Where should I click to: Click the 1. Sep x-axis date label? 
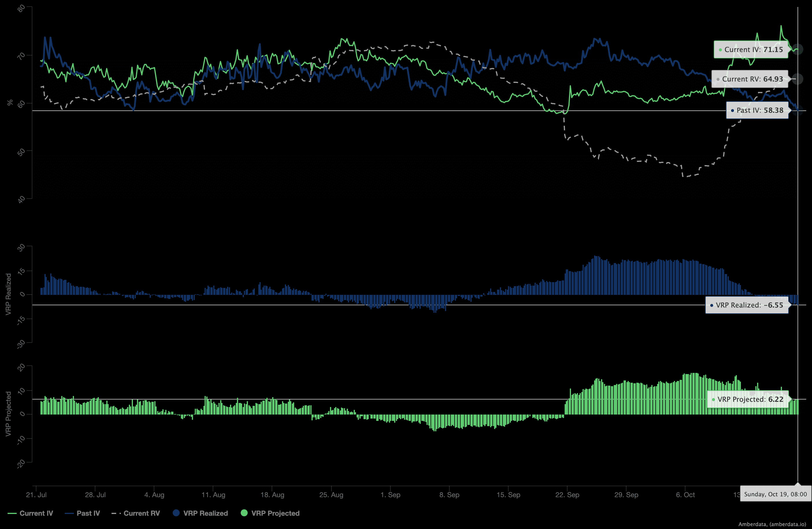[x=390, y=495]
